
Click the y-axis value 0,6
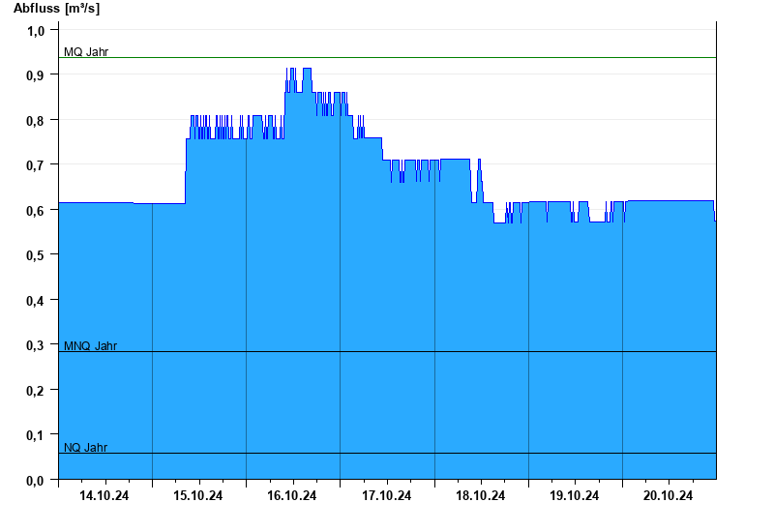pos(36,211)
